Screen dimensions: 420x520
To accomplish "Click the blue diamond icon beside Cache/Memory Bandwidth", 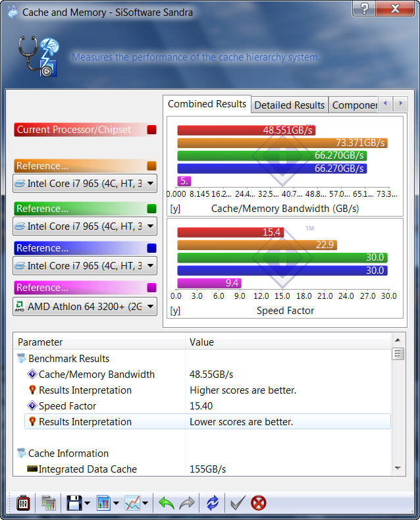I will [32, 374].
